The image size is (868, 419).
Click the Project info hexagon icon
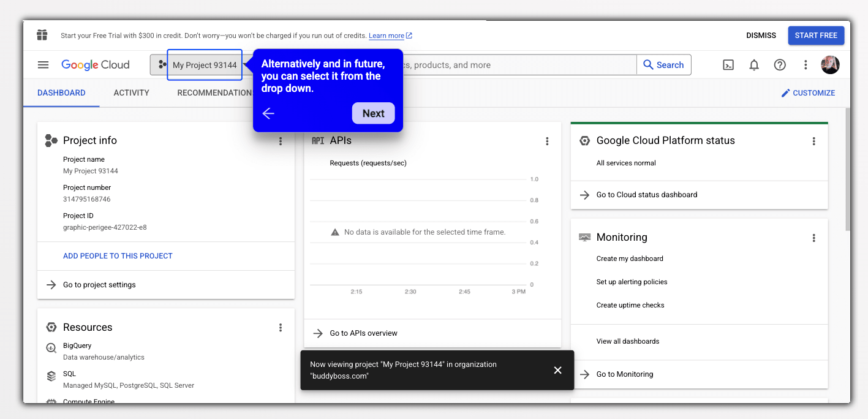[x=51, y=141]
